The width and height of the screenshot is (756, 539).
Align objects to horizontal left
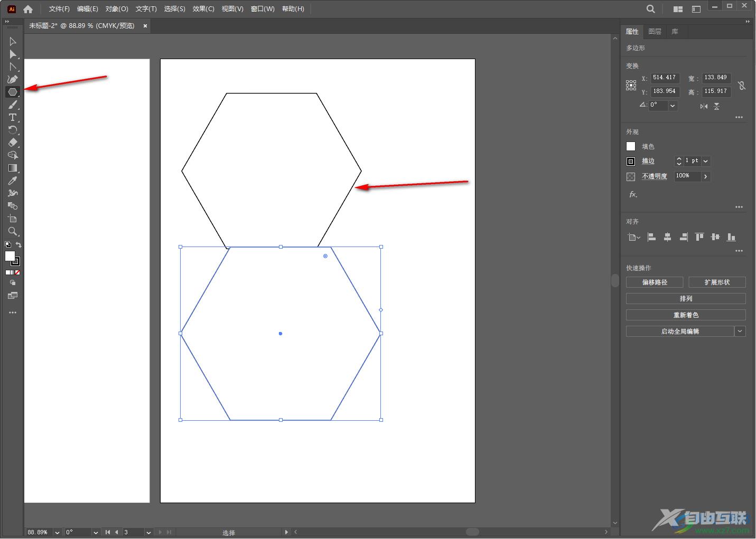652,237
